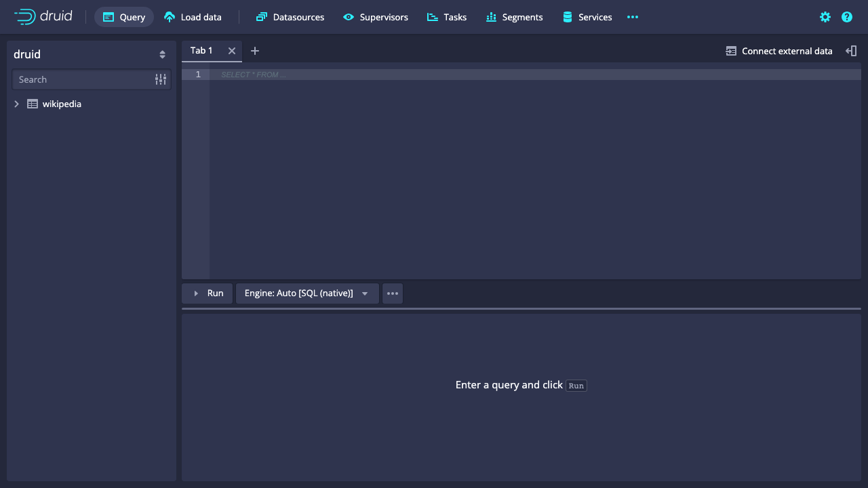This screenshot has height=488, width=868.
Task: Open the Engine: Auto dropdown
Action: 307,293
